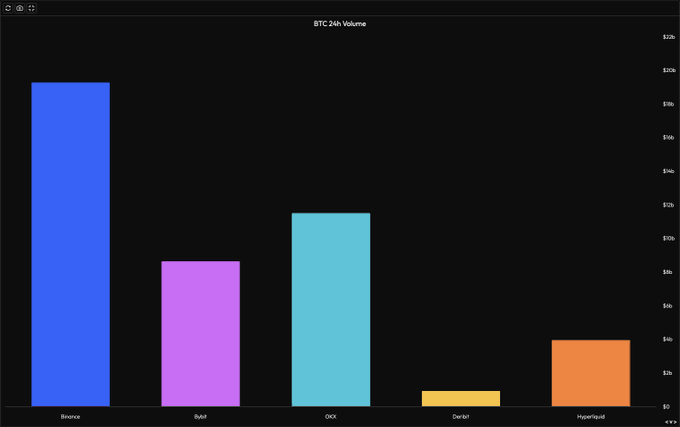This screenshot has height=427, width=680.
Task: Click the $18b axis tick label
Action: point(668,104)
